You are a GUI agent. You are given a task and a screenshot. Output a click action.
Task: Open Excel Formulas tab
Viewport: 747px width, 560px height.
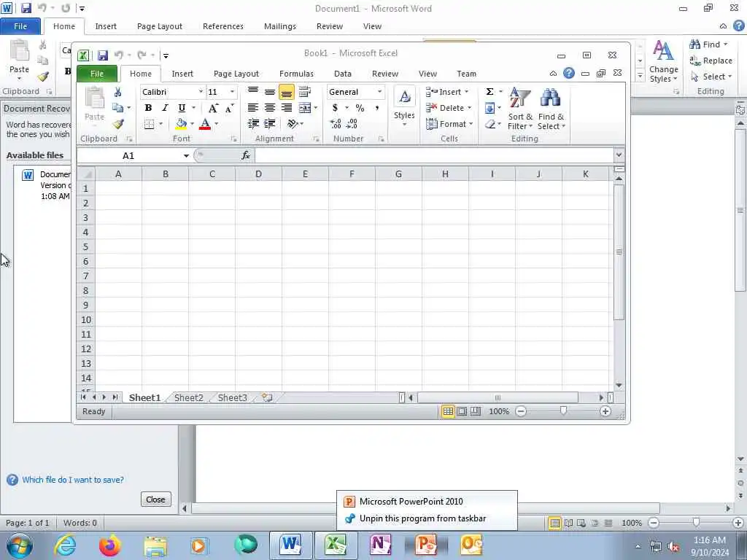pyautogui.click(x=296, y=74)
